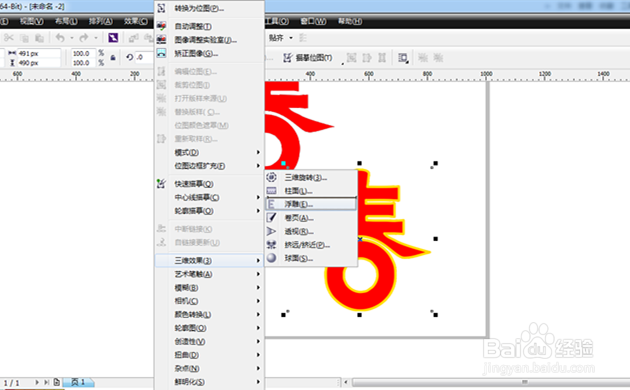
Task: Click the Pinch/Punch (挤远/挤近) icon
Action: [272, 245]
